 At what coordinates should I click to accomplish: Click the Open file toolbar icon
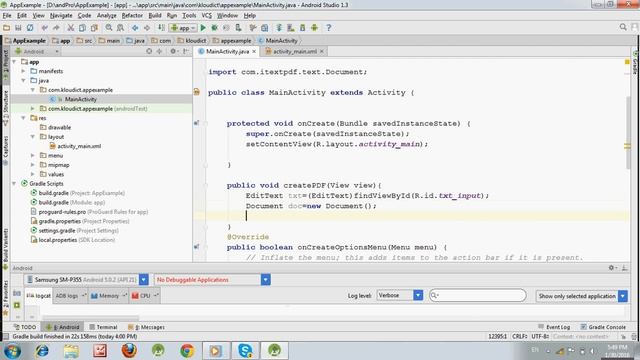pos(6,28)
